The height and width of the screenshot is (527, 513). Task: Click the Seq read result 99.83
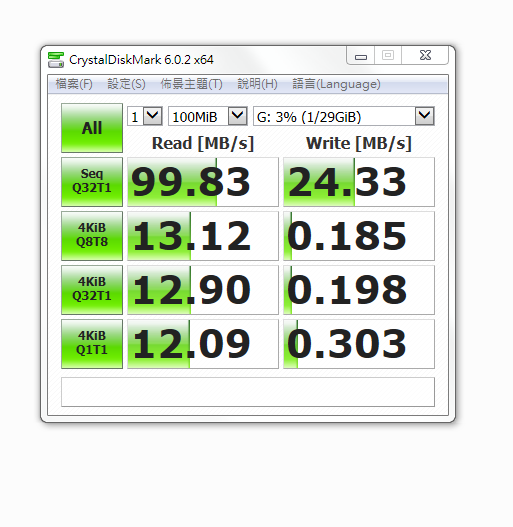coord(203,182)
